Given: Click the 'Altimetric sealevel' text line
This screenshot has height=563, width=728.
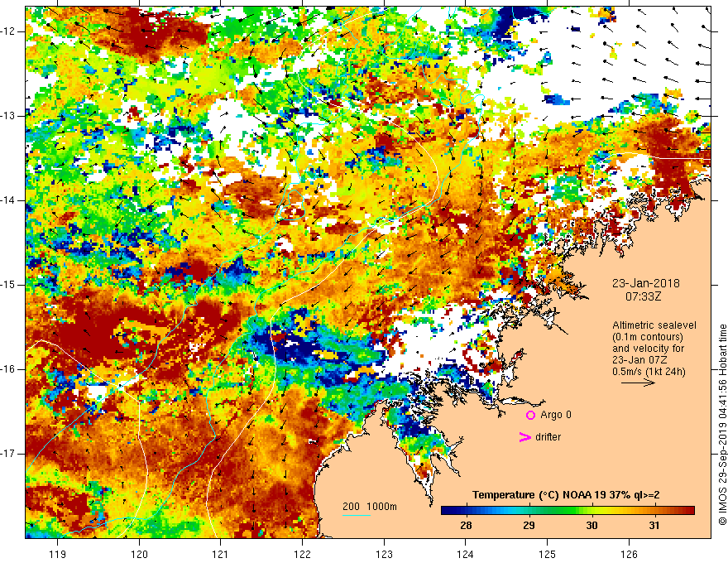Looking at the screenshot, I should click(x=654, y=325).
